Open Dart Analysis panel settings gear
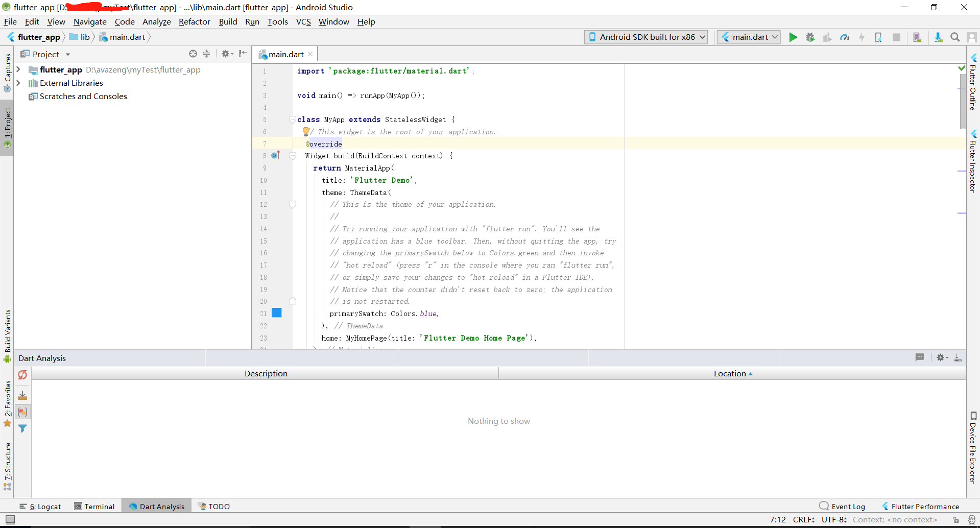This screenshot has height=528, width=980. coord(942,358)
